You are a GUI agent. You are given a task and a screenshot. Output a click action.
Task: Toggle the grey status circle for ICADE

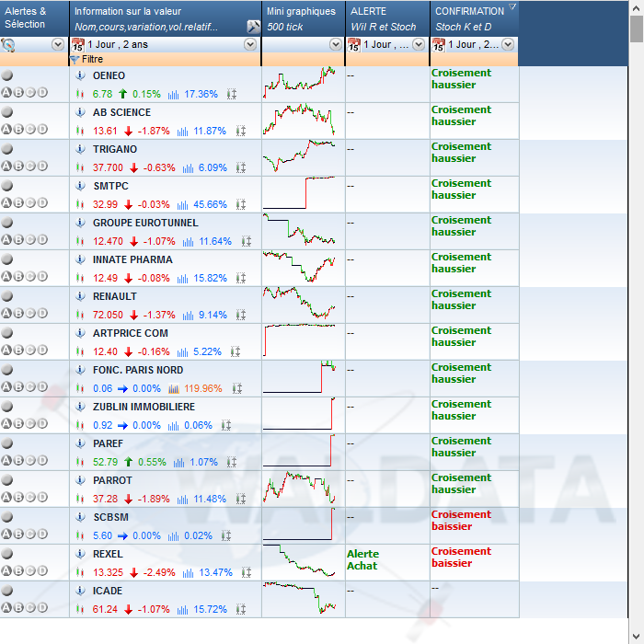click(x=7, y=591)
